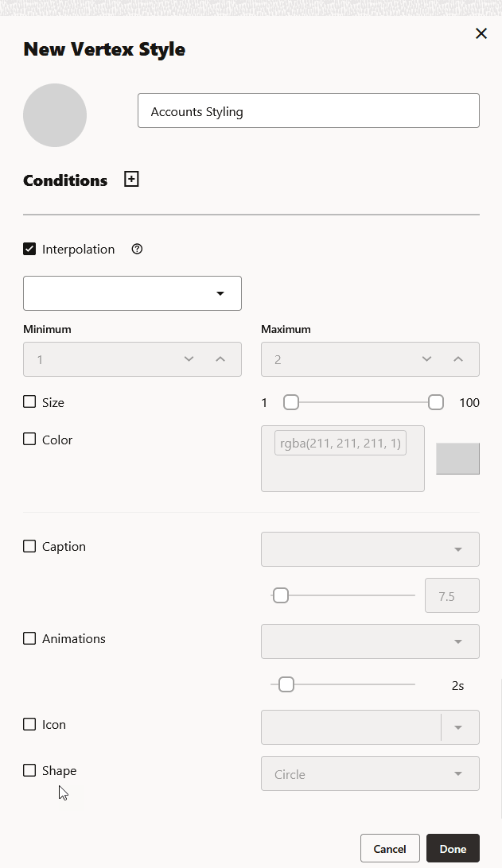The image size is (502, 868).
Task: Click the Minimum value decrease chevron
Action: [x=189, y=359]
